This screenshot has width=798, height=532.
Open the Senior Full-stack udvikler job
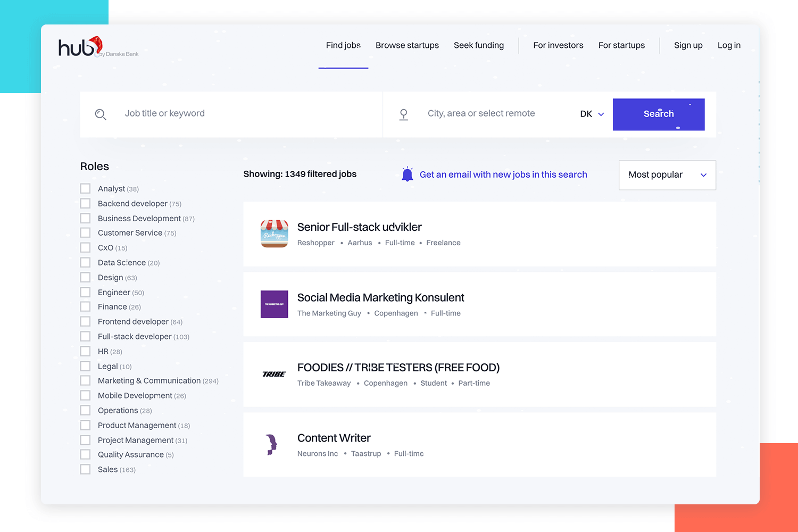click(x=360, y=227)
